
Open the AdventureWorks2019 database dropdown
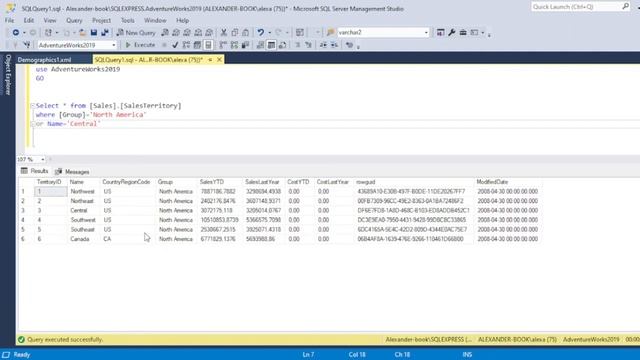(113, 45)
